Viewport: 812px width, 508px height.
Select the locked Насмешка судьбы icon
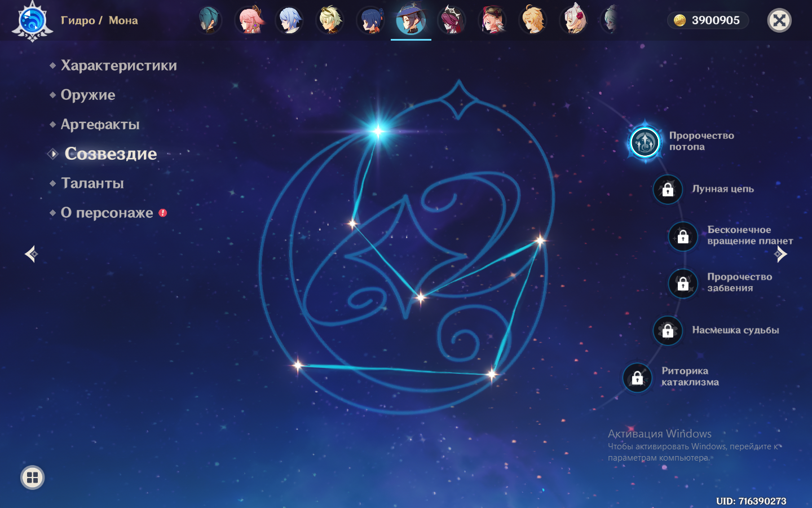(668, 330)
